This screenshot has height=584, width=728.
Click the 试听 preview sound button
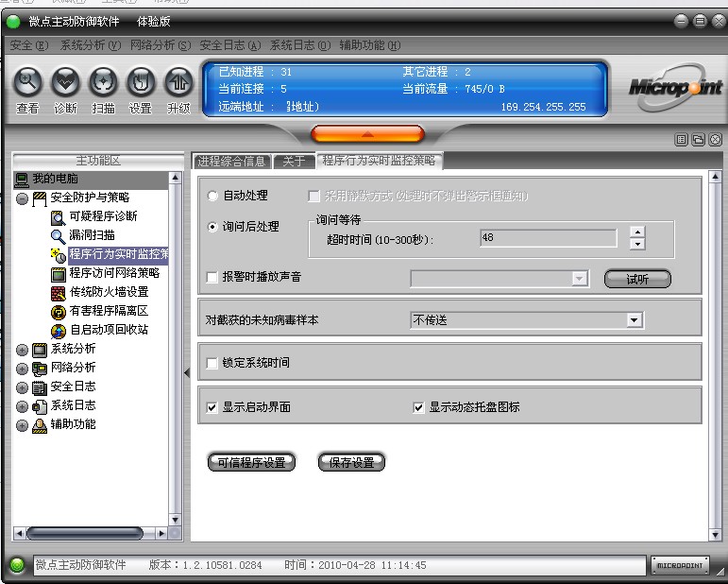click(637, 279)
